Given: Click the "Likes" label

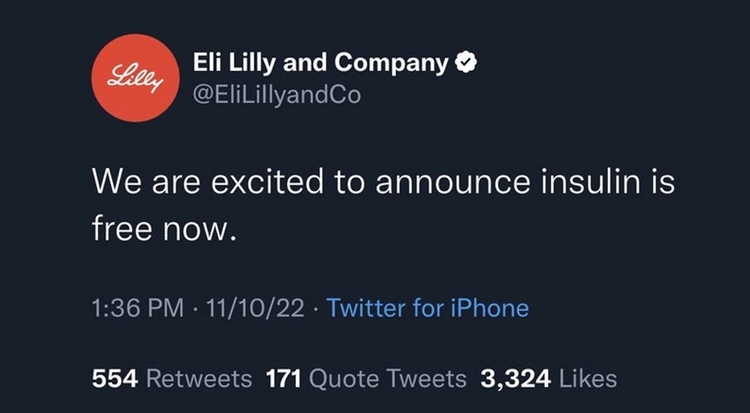Looking at the screenshot, I should [x=588, y=379].
